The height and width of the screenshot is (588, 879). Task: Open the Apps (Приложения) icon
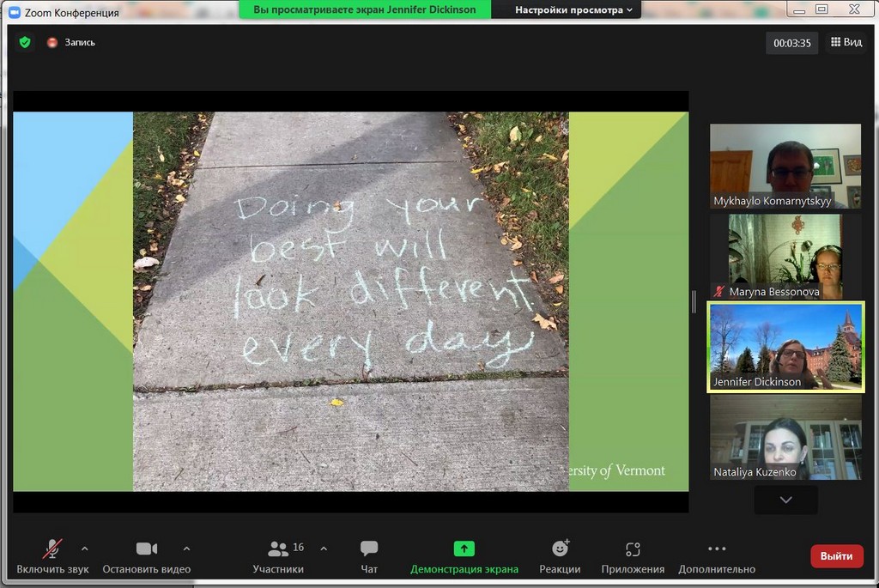633,549
